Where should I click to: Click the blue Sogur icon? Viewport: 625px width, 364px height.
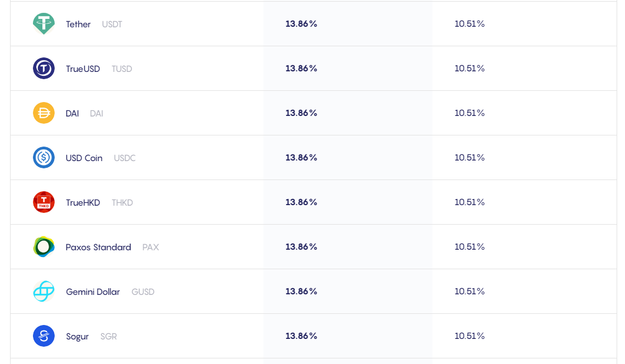(x=44, y=336)
